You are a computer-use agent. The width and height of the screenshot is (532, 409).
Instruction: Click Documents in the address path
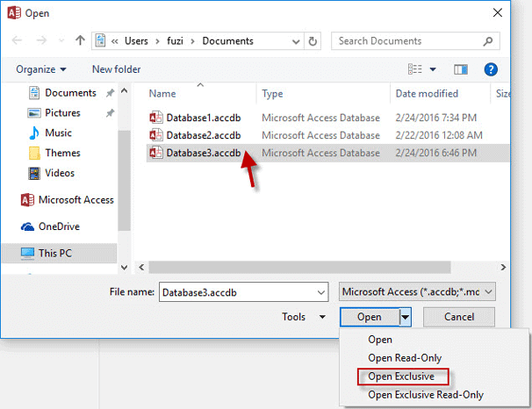(x=227, y=41)
